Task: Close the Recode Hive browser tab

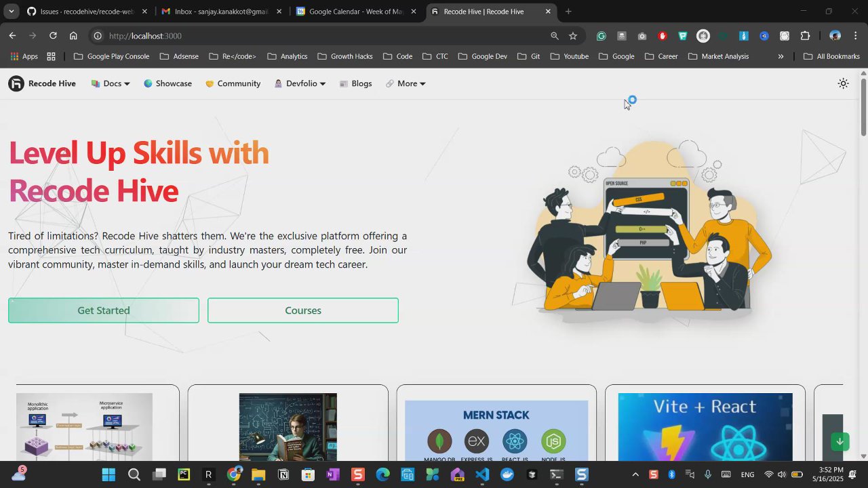Action: [548, 12]
